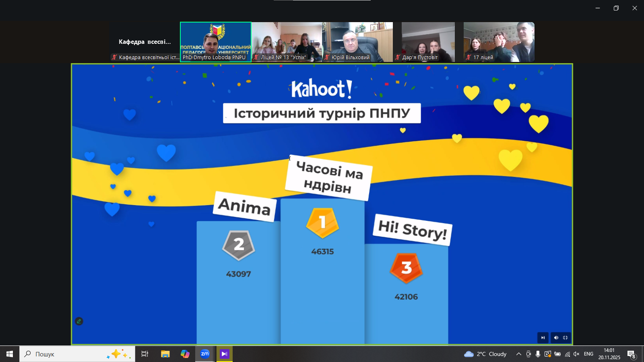The image size is (644, 362).
Task: Open the Wi-Fi network flyout
Action: tap(567, 354)
